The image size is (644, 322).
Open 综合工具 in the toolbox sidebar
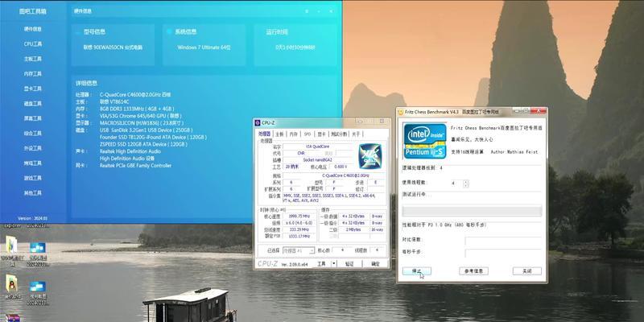point(32,134)
